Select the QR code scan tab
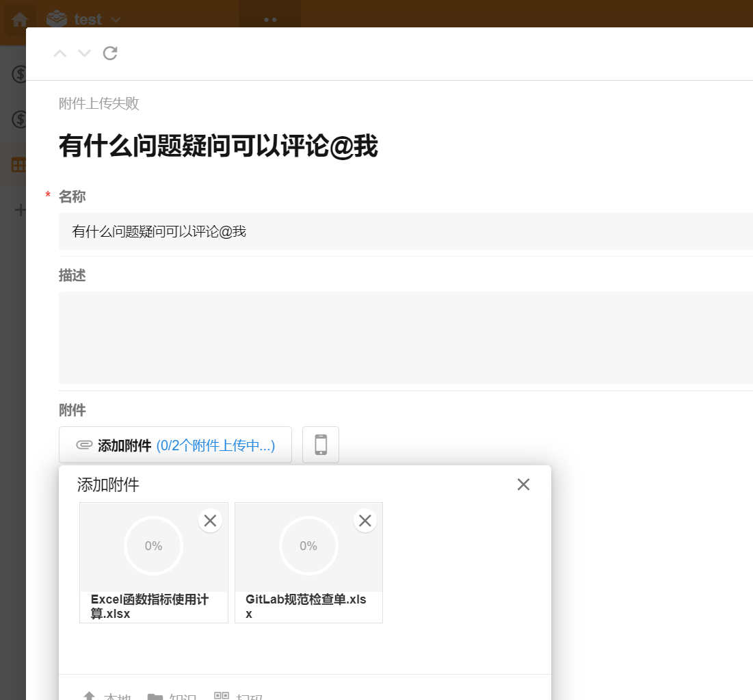The height and width of the screenshot is (700, 753). 239,695
